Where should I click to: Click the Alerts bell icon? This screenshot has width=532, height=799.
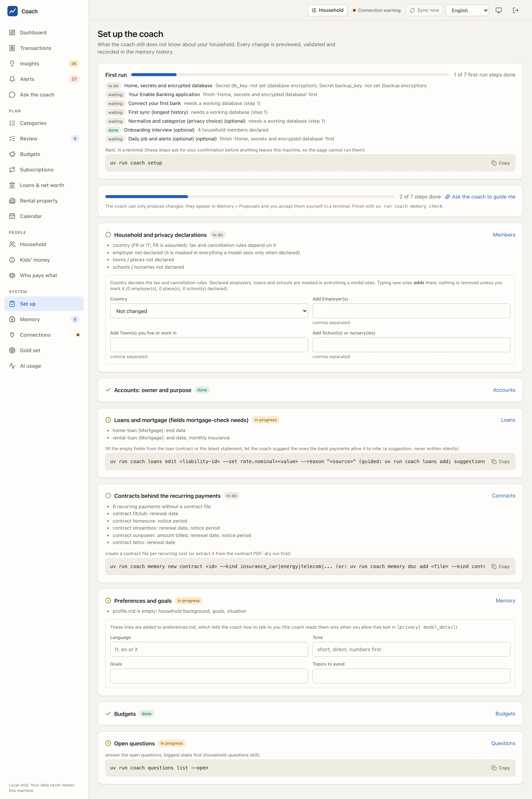click(12, 79)
